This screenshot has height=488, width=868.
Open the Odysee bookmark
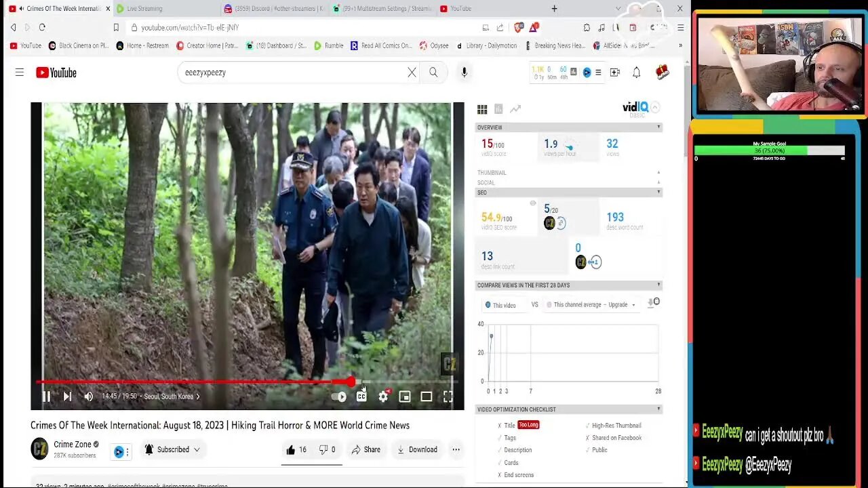[x=434, y=46]
